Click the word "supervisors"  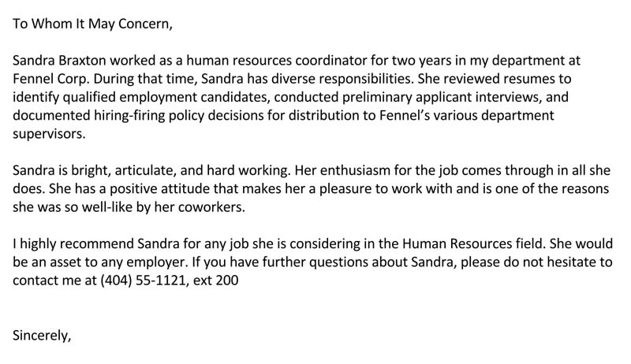46,135
